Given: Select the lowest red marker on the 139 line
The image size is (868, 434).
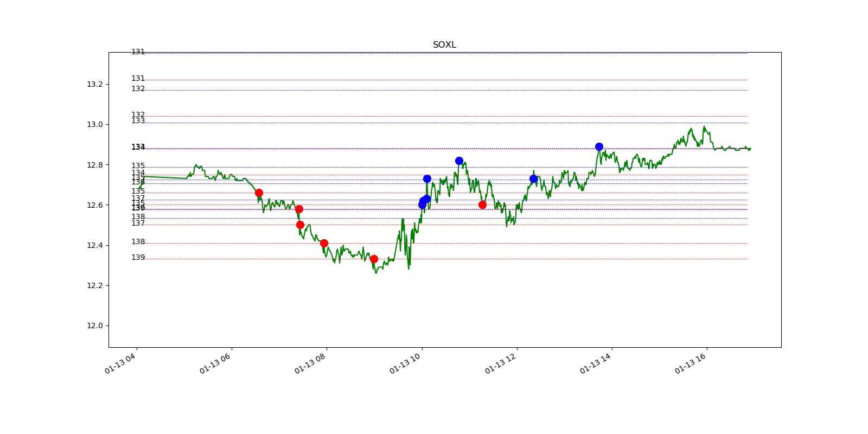Looking at the screenshot, I should [374, 259].
